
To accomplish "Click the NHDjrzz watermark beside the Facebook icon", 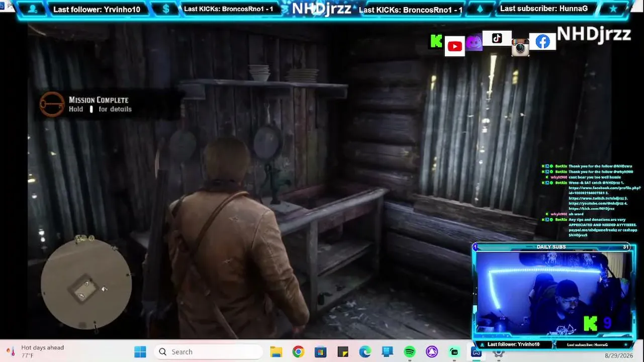I will [594, 34].
